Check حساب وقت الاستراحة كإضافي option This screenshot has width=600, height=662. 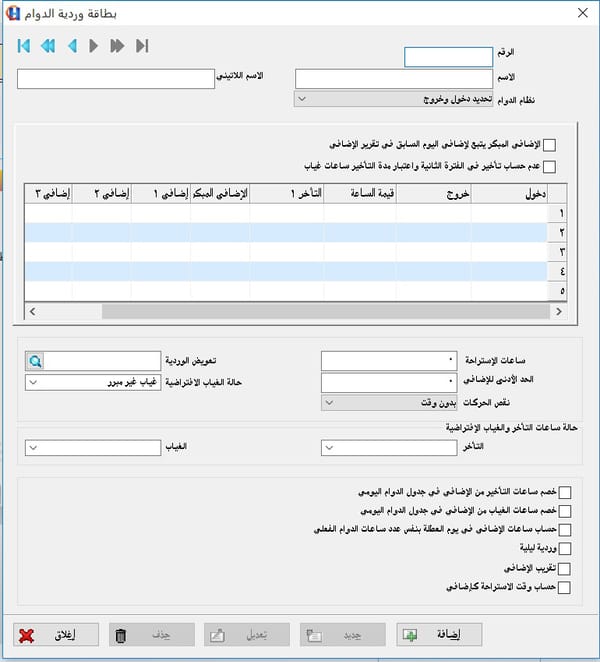click(564, 587)
